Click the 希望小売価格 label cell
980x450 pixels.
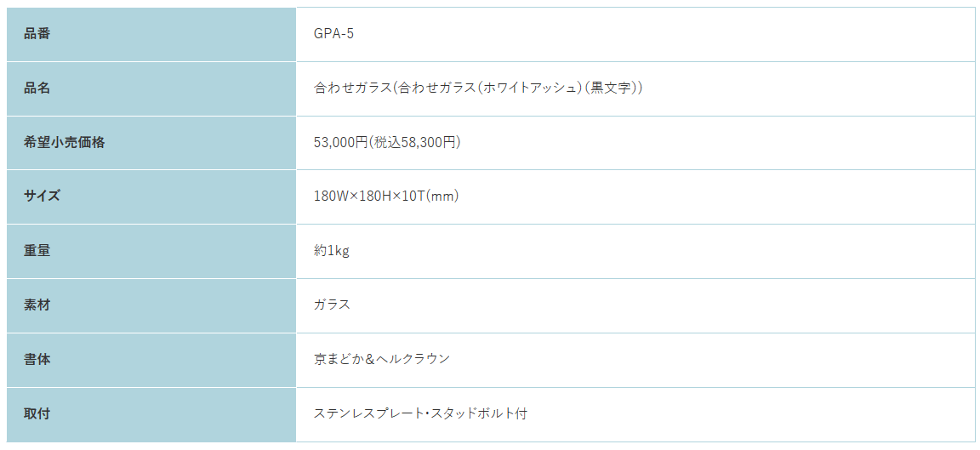pyautogui.click(x=151, y=143)
